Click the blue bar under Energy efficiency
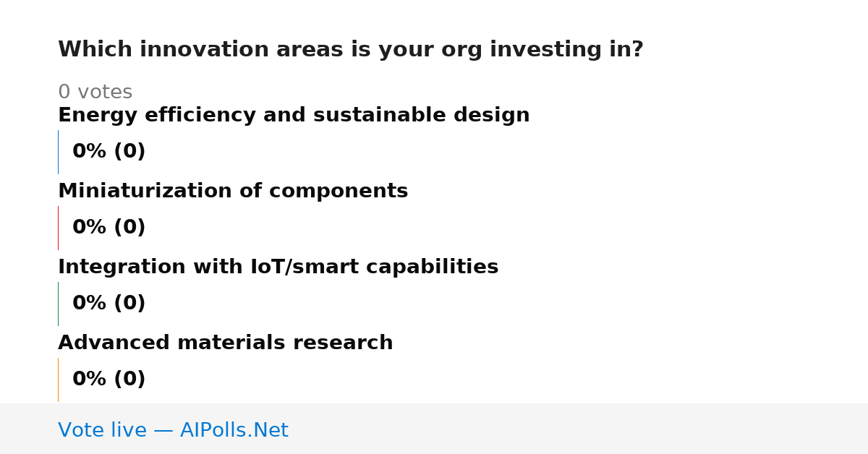Image resolution: width=868 pixels, height=454 pixels. click(58, 152)
